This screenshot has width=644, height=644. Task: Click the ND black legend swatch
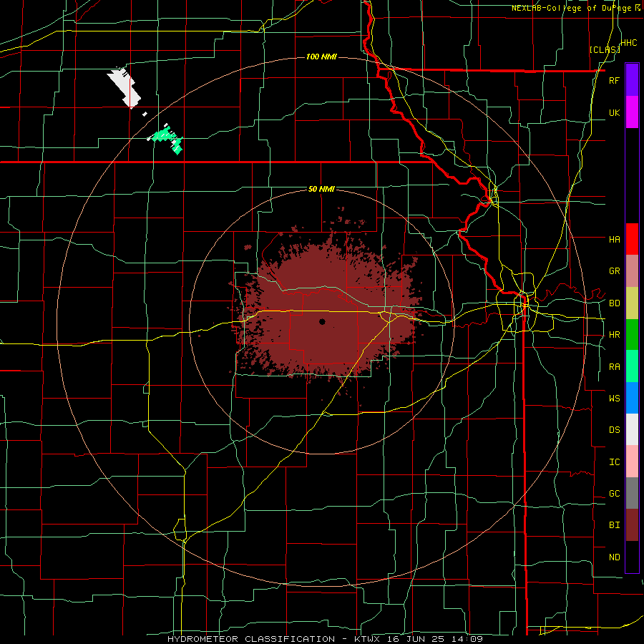click(632, 557)
